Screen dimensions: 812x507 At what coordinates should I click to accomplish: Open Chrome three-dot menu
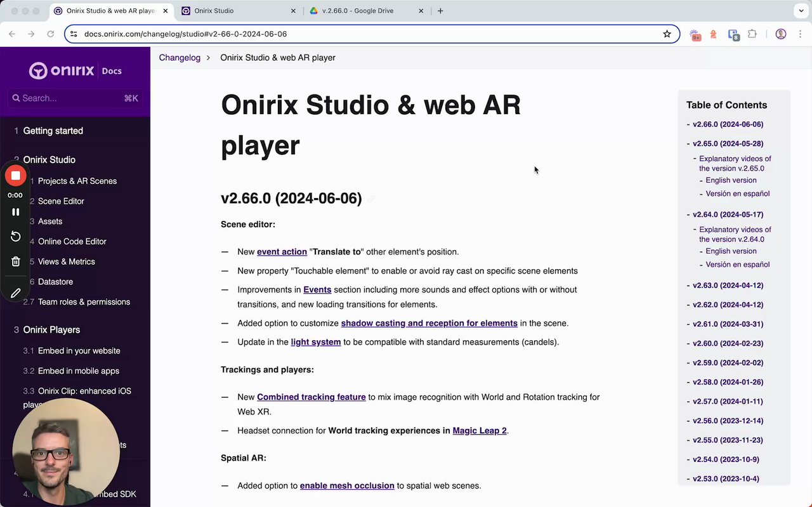tap(799, 34)
